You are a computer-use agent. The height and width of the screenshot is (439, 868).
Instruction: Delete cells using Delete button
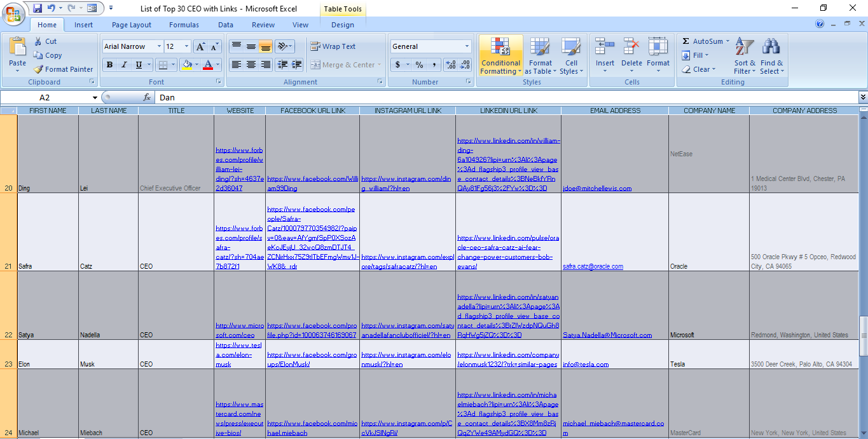631,56
